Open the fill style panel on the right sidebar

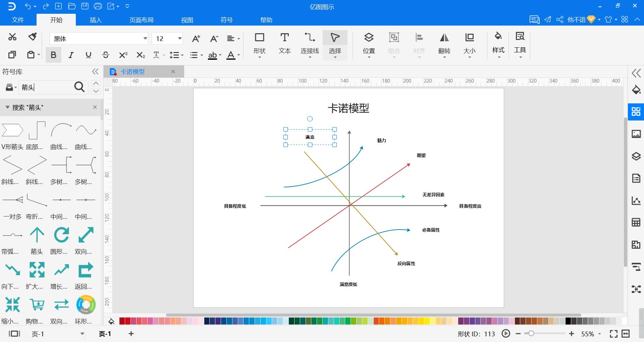pyautogui.click(x=636, y=90)
